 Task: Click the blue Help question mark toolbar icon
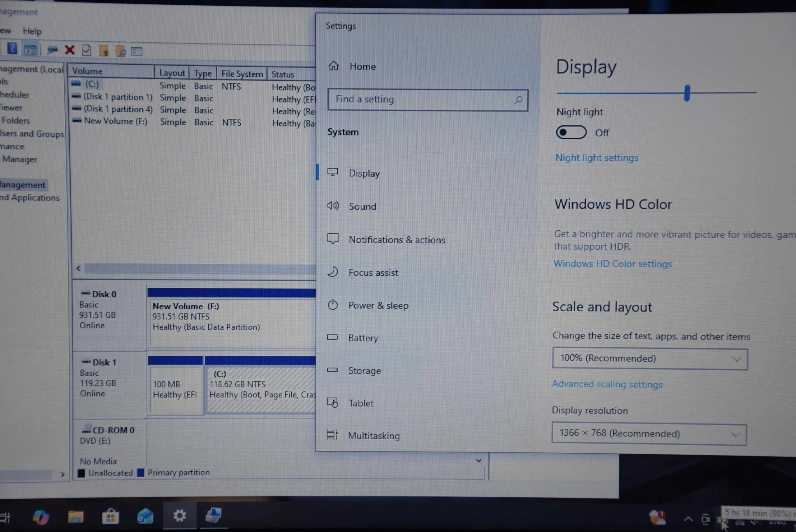[x=12, y=49]
